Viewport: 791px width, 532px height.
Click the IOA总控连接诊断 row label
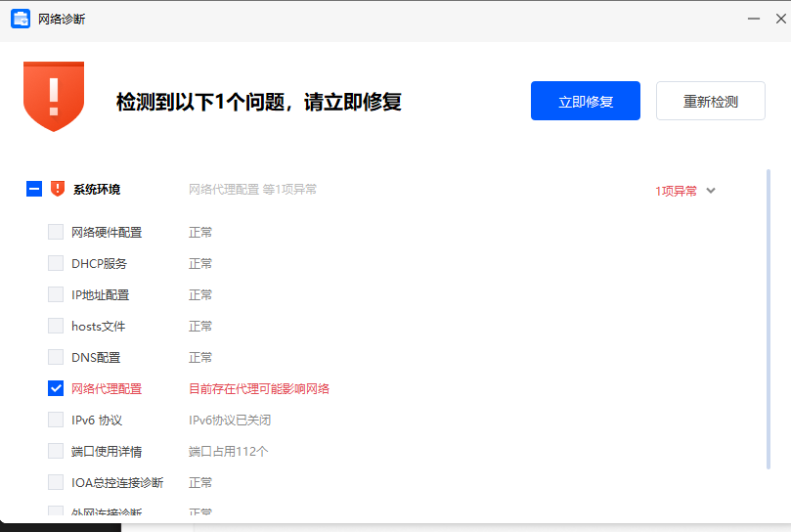click(117, 482)
